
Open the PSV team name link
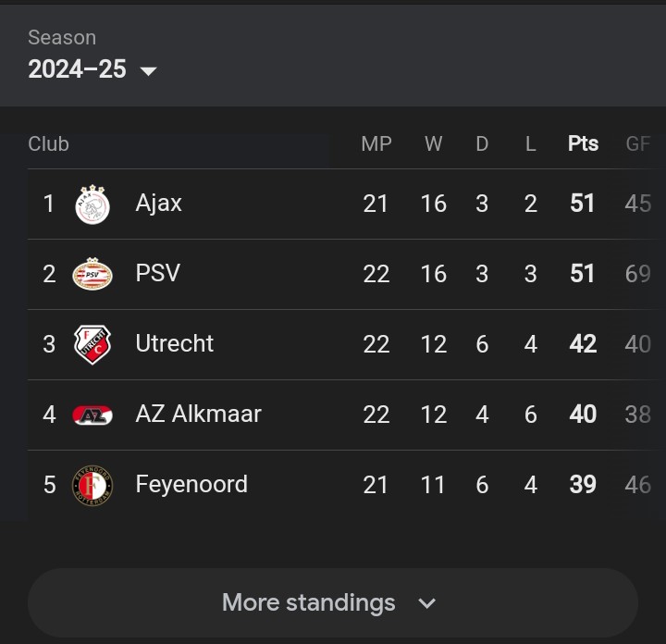pyautogui.click(x=158, y=273)
